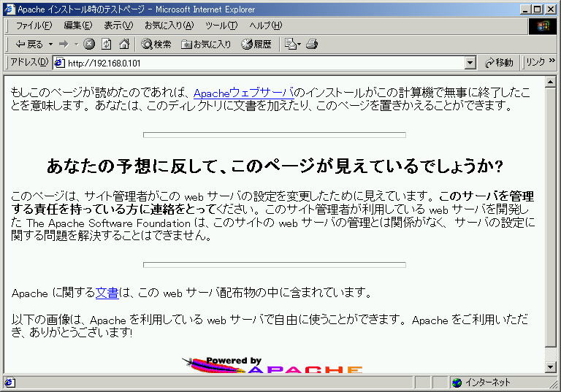The width and height of the screenshot is (561, 392).
Task: Follow the Apacheウェブサーバ link
Action: (x=244, y=93)
